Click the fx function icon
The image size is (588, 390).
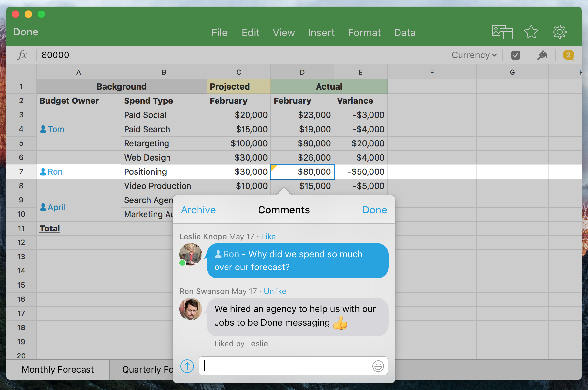pos(22,55)
